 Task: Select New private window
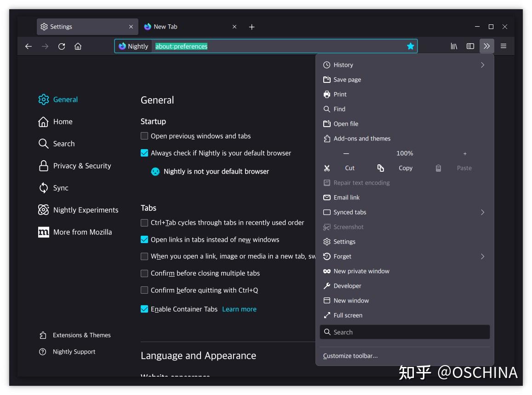tap(405, 271)
